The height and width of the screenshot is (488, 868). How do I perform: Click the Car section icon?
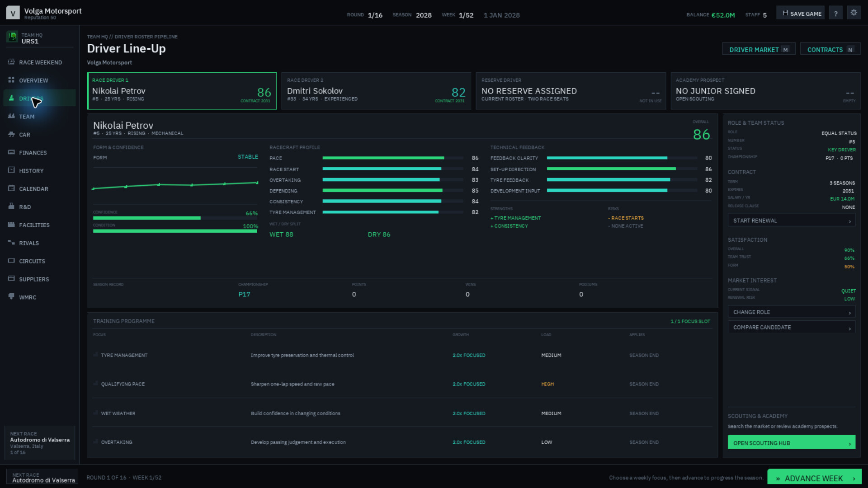click(11, 134)
